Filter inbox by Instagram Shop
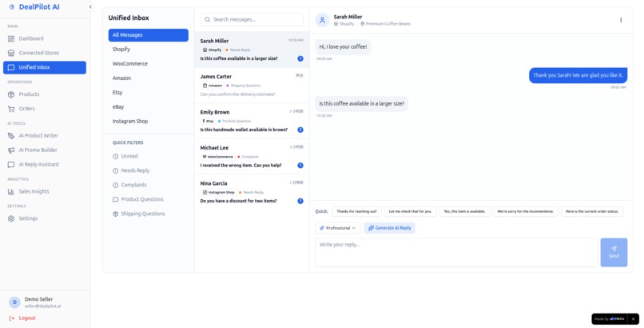This screenshot has height=328, width=644. (149, 122)
